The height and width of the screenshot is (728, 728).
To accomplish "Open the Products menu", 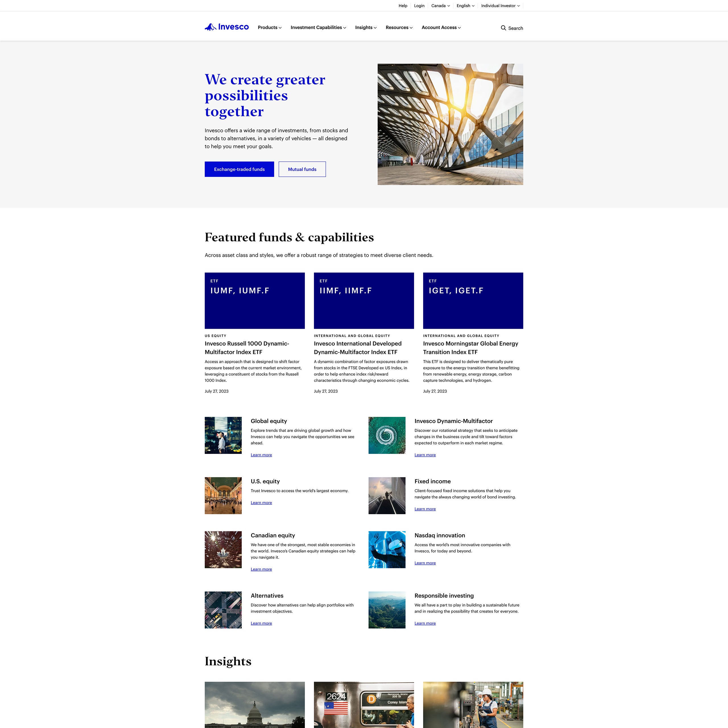I will pos(269,28).
